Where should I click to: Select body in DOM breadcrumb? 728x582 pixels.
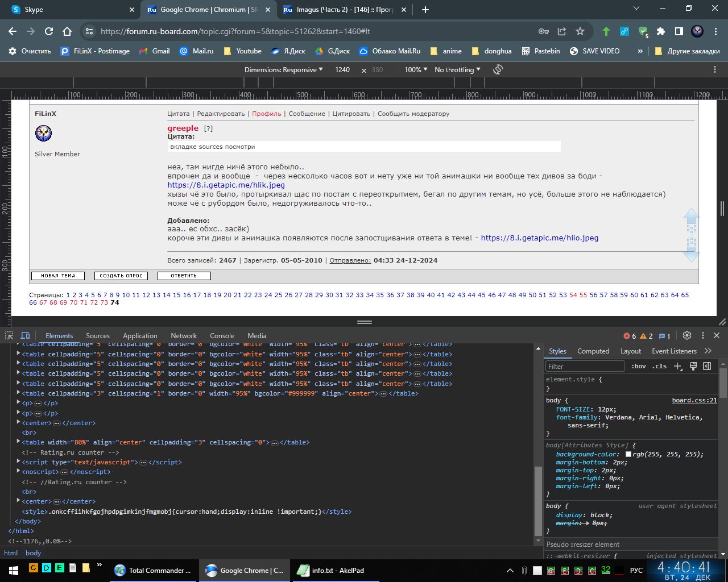[34, 553]
